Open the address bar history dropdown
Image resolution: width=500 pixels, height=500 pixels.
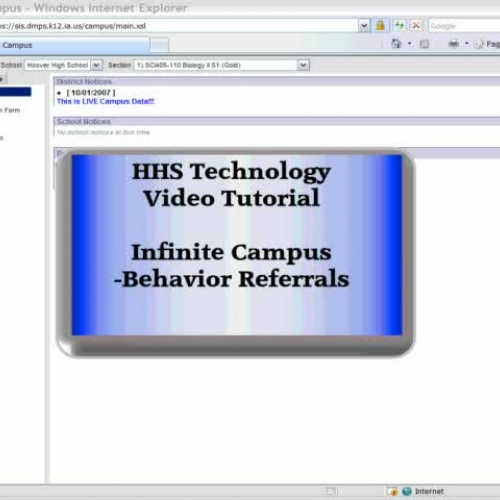pos(364,26)
